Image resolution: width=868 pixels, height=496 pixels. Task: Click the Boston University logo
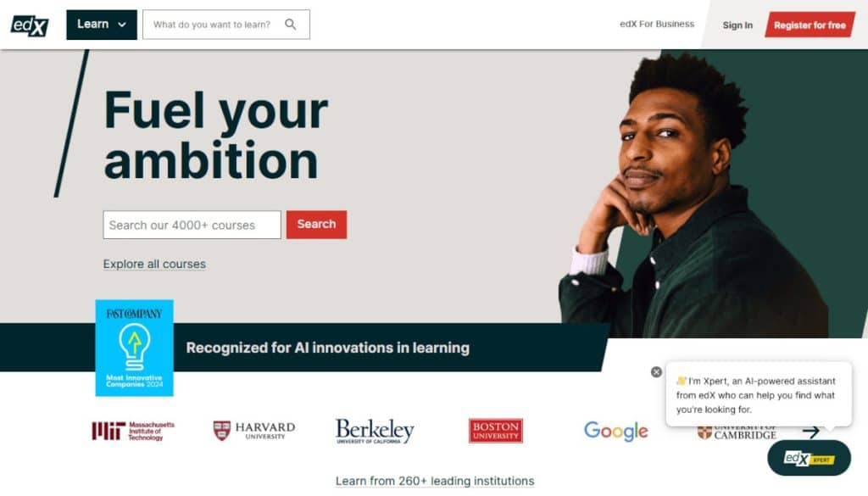(x=495, y=429)
